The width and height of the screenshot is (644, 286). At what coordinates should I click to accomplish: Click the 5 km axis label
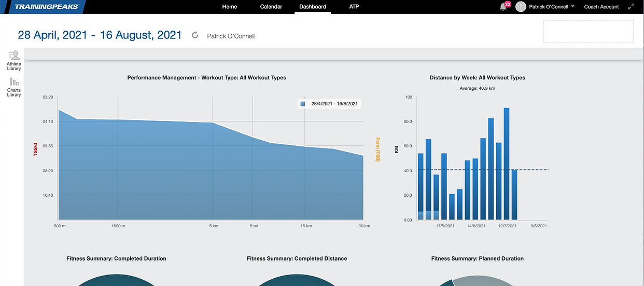coord(214,226)
